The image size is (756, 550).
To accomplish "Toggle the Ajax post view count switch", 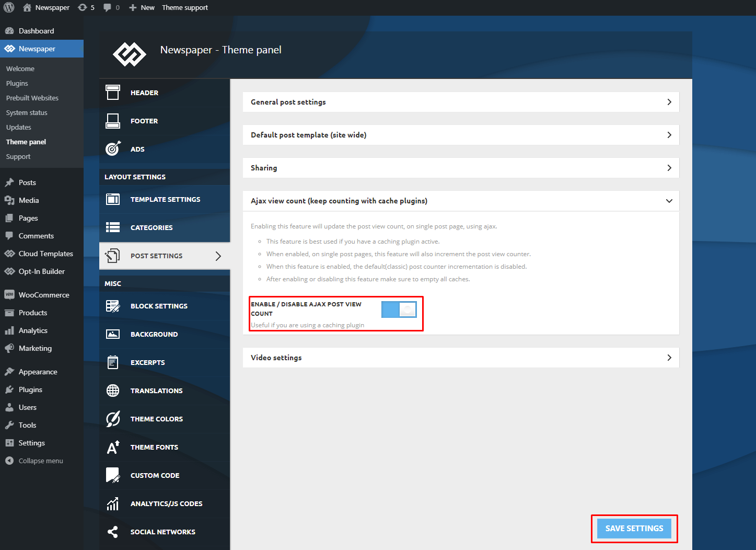I will [x=399, y=310].
